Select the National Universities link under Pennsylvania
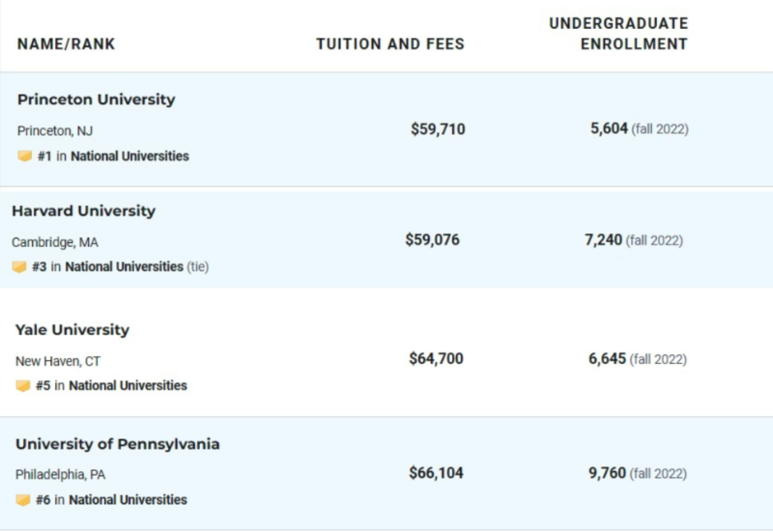The width and height of the screenshot is (773, 532). 128,499
